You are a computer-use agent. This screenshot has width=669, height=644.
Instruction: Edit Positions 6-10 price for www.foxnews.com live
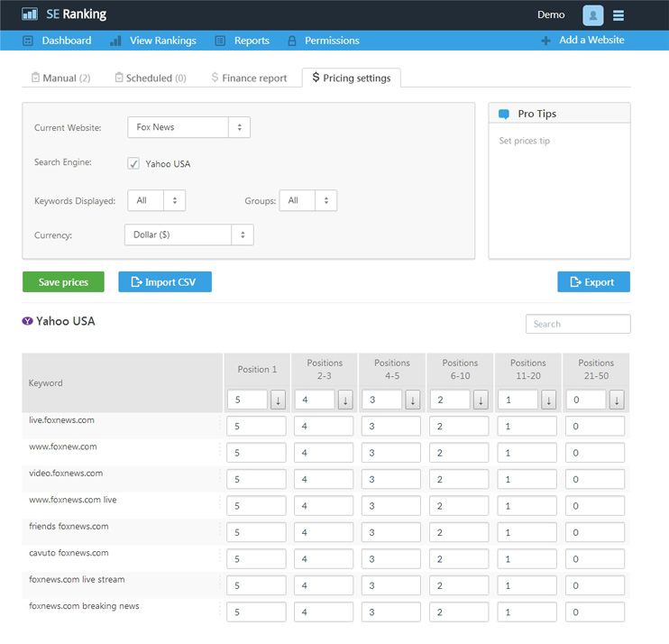pos(459,506)
